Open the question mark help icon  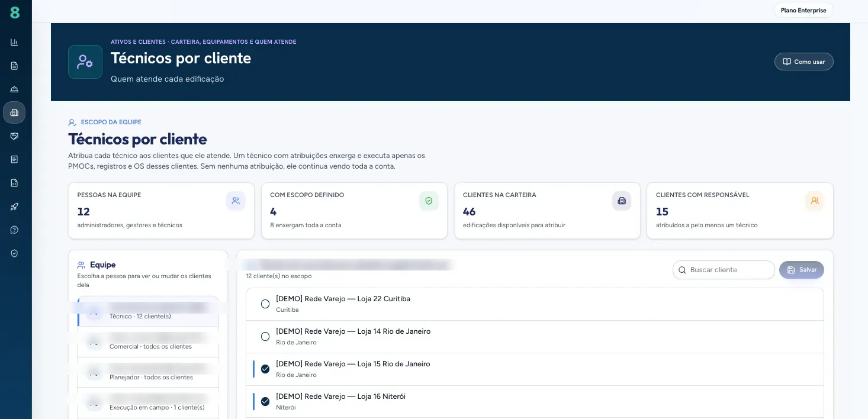(x=14, y=230)
